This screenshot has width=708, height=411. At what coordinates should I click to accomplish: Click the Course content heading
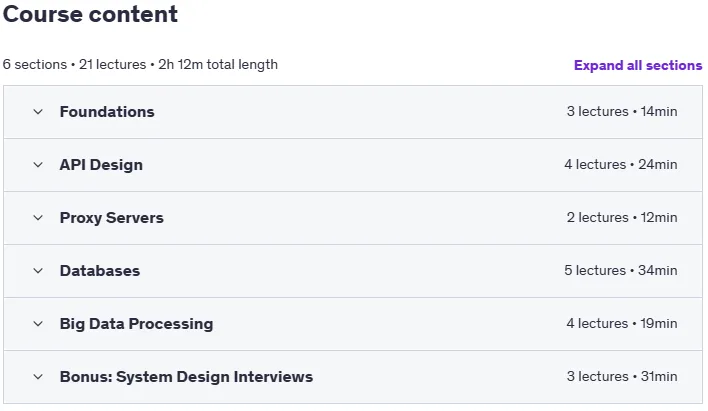(90, 14)
